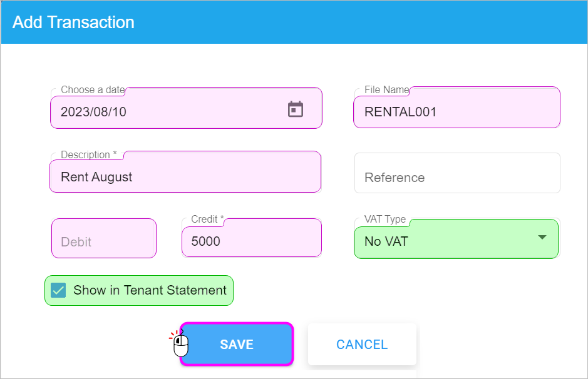This screenshot has width=588, height=379.
Task: Uncheck the Show in Tenant Statement checkbox
Action: [58, 290]
